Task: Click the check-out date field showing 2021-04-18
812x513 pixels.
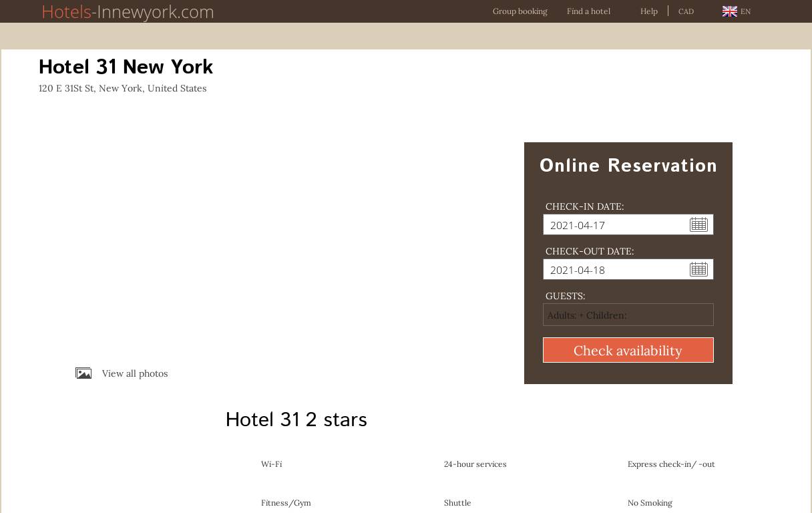Action: (x=614, y=270)
